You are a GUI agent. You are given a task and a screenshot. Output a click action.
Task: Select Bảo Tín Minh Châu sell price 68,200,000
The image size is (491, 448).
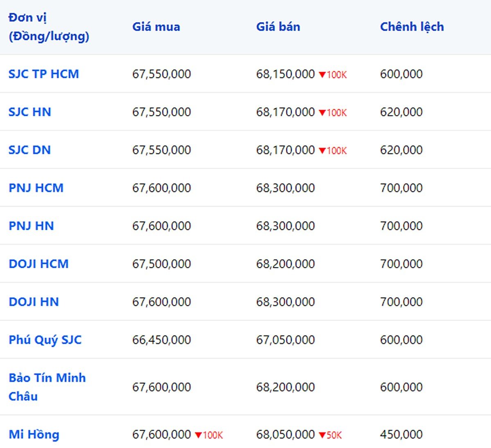click(x=286, y=387)
